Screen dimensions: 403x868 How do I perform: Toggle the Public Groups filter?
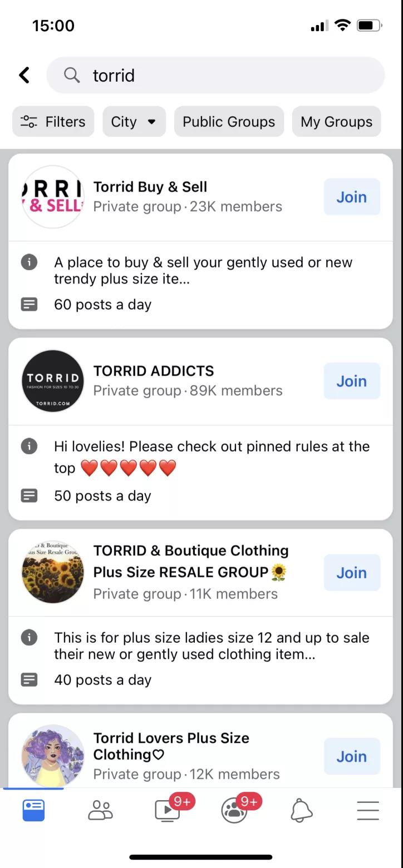[229, 122]
